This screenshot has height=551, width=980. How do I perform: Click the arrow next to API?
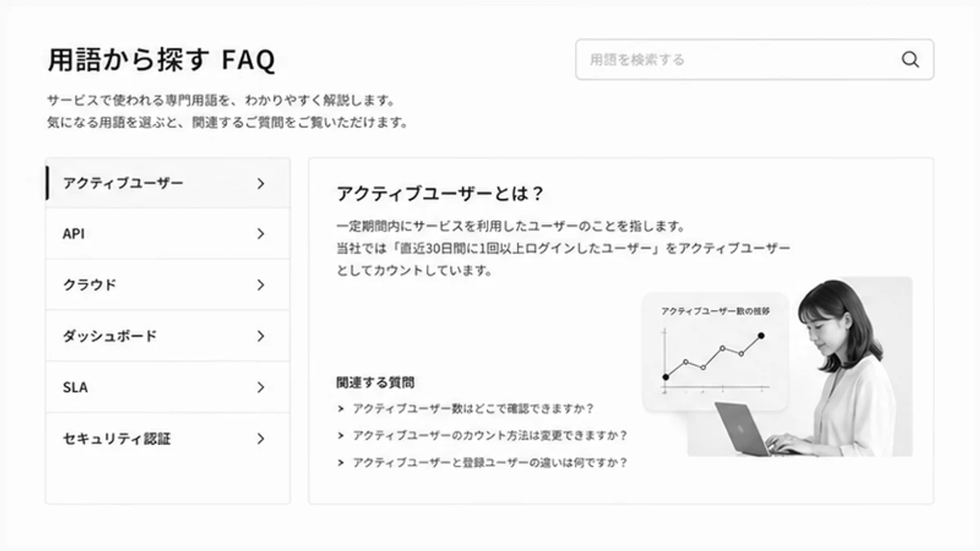(x=261, y=234)
